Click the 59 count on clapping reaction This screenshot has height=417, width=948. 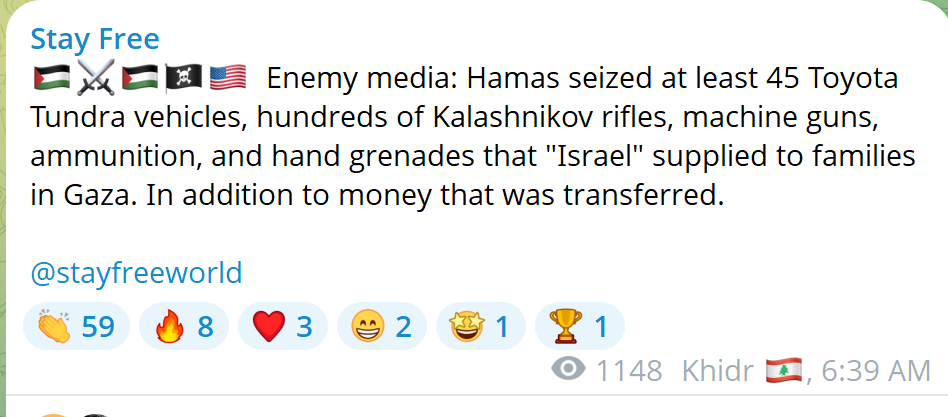pyautogui.click(x=98, y=327)
